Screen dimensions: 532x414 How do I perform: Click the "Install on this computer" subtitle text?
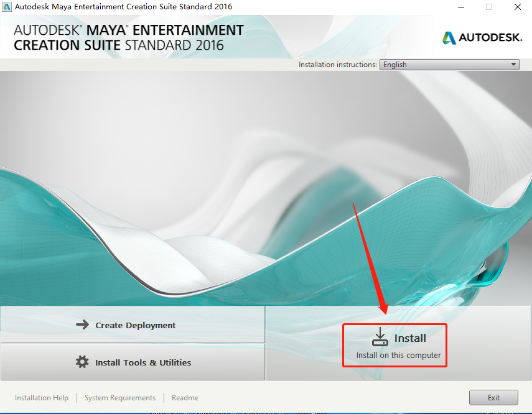click(x=398, y=355)
